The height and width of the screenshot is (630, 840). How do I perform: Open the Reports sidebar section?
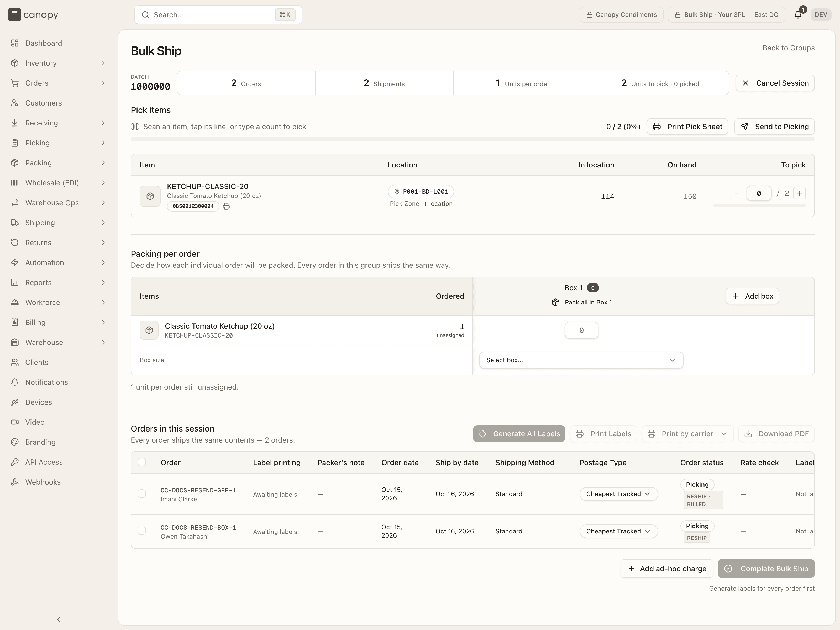59,282
